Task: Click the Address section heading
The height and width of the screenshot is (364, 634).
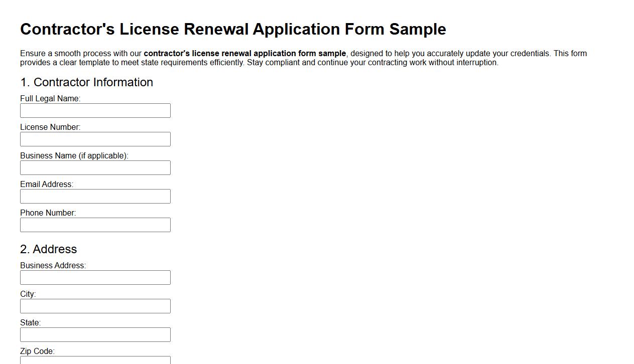Action: pos(48,249)
